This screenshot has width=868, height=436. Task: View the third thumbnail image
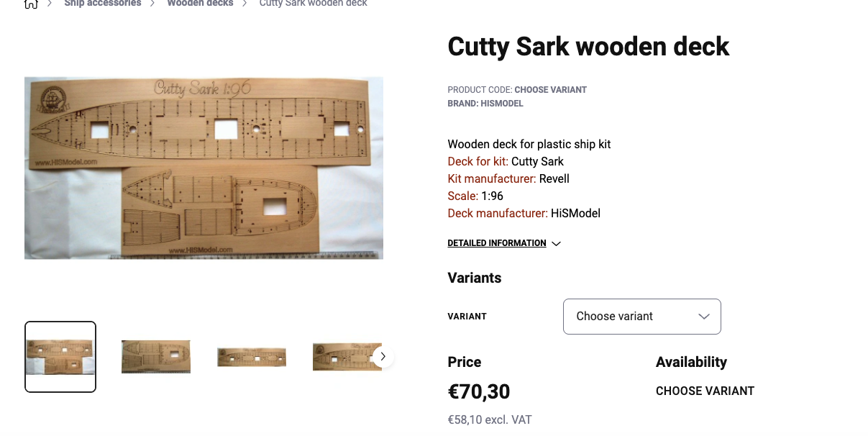[x=252, y=357]
